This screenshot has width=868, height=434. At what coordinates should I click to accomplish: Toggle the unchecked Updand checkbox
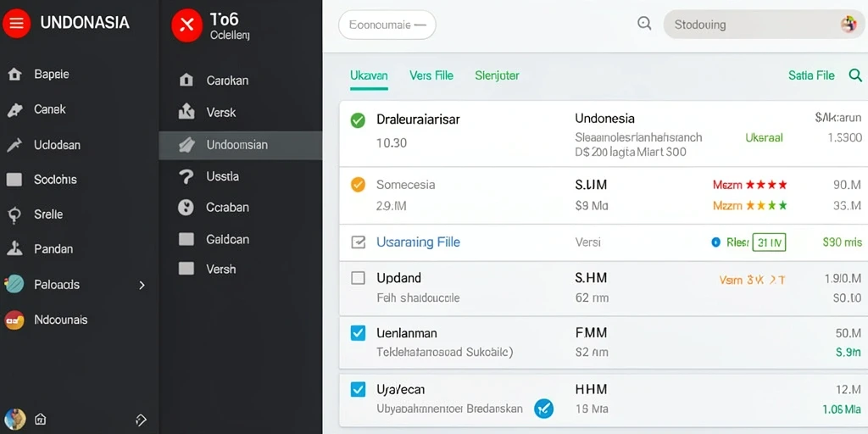(359, 278)
